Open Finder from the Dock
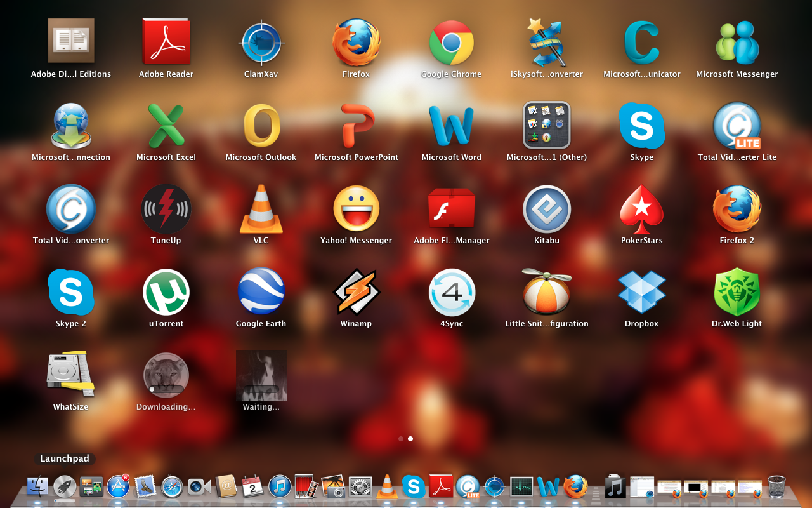812x508 pixels. [x=38, y=487]
